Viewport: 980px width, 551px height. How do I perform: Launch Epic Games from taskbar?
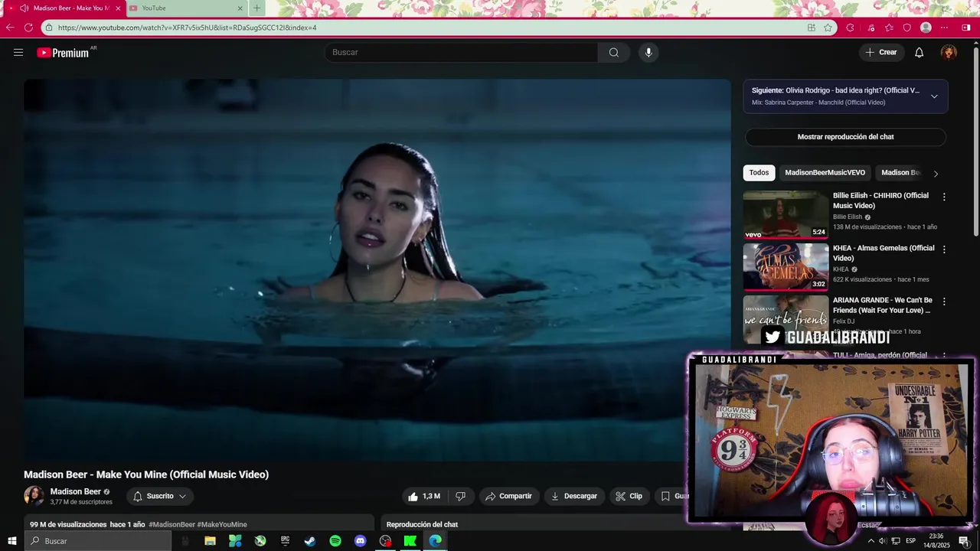point(285,541)
